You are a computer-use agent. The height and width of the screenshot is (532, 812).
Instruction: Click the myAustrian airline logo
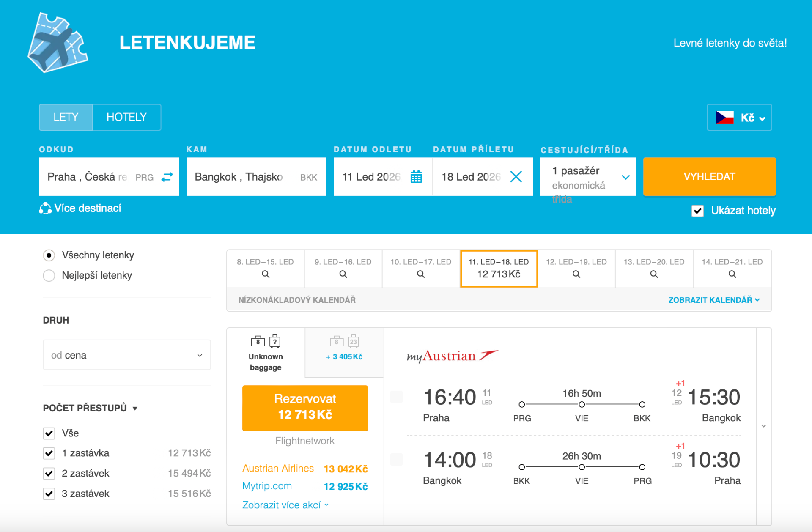(x=452, y=356)
